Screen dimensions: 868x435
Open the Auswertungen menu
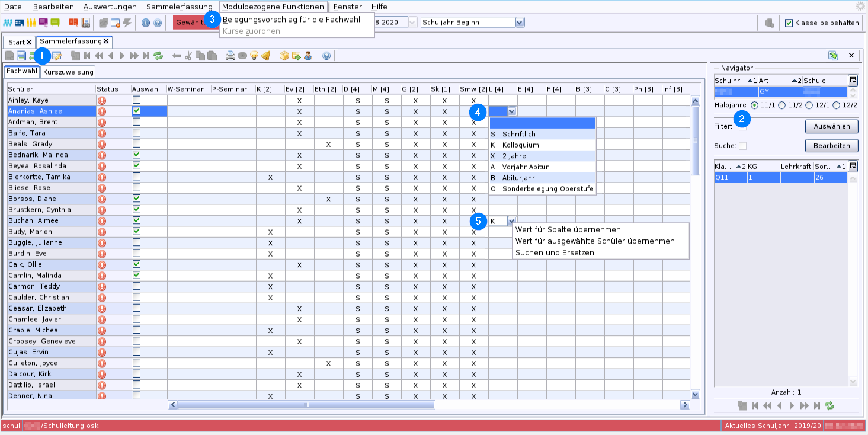[x=110, y=7]
